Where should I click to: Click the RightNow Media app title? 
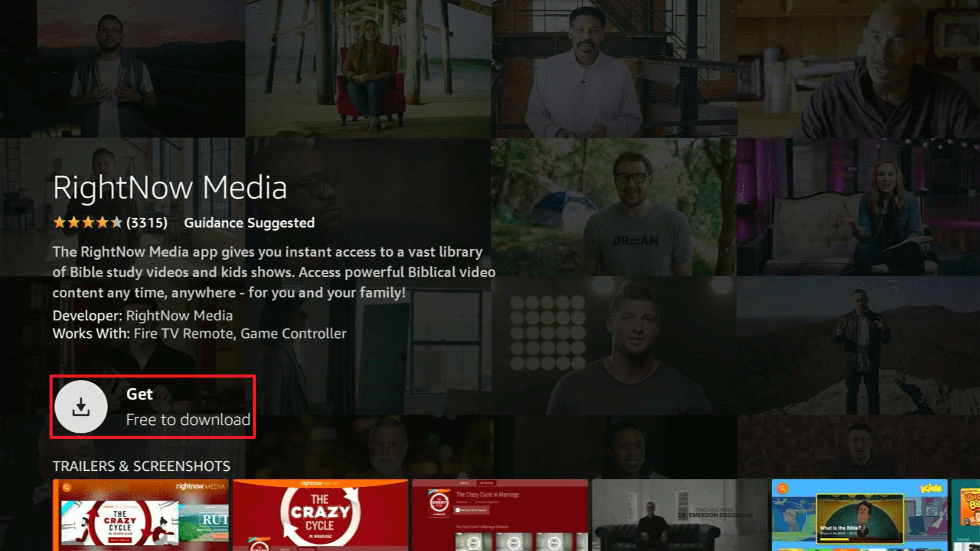(x=170, y=187)
